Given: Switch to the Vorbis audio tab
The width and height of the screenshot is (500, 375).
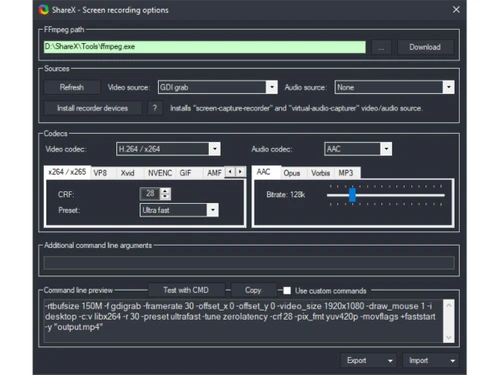Looking at the screenshot, I should (x=320, y=173).
